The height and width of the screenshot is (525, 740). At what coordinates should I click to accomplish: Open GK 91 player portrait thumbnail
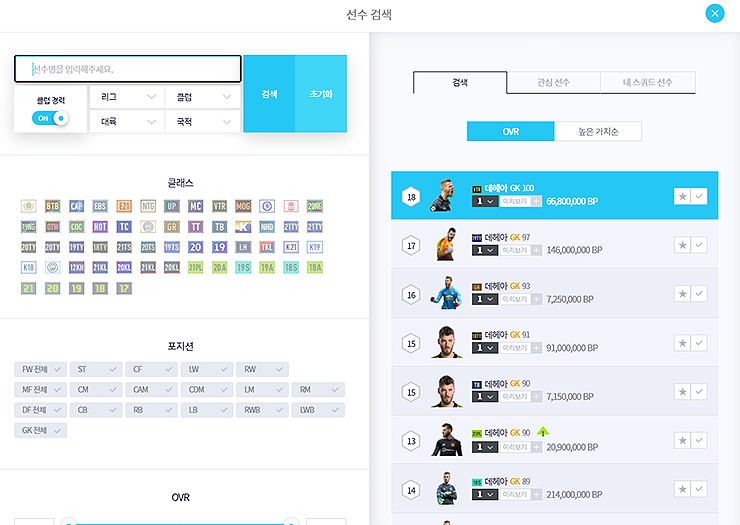coord(446,342)
